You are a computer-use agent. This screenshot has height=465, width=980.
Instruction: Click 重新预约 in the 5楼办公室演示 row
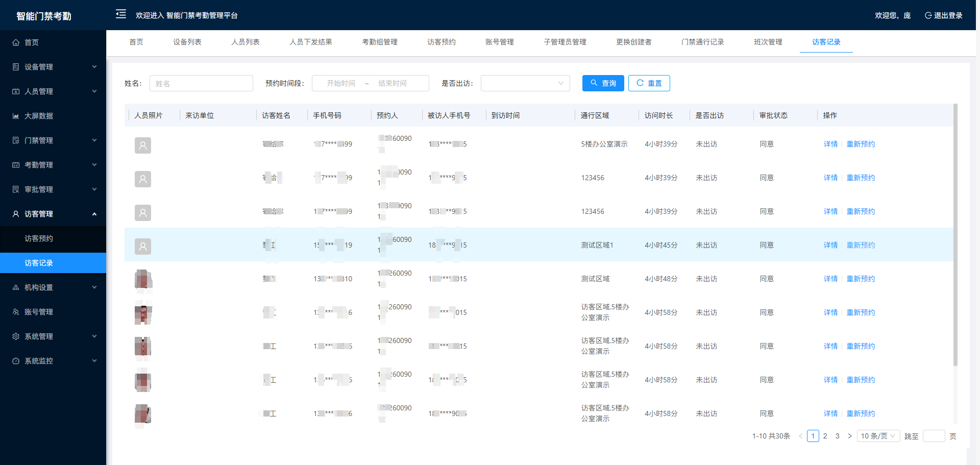861,144
